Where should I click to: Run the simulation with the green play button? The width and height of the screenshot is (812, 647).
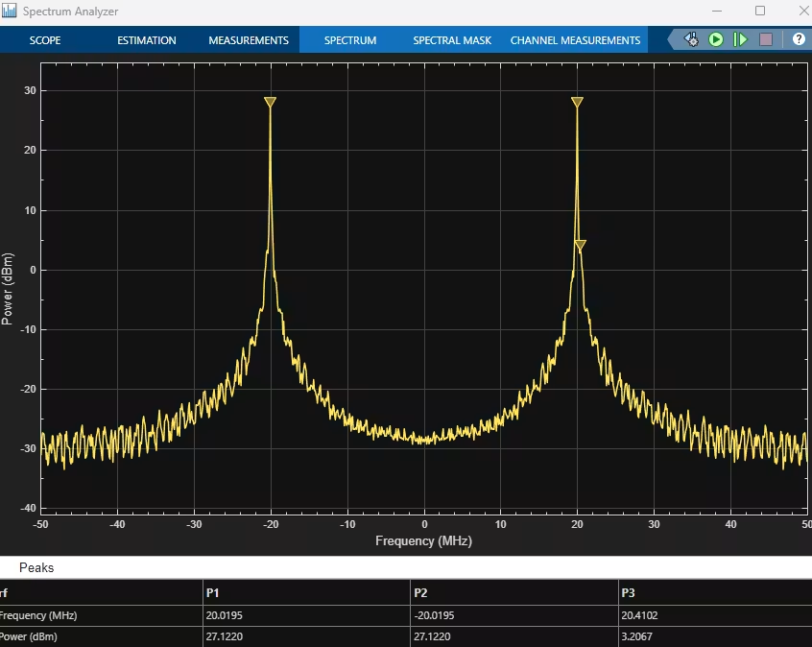pyautogui.click(x=716, y=40)
